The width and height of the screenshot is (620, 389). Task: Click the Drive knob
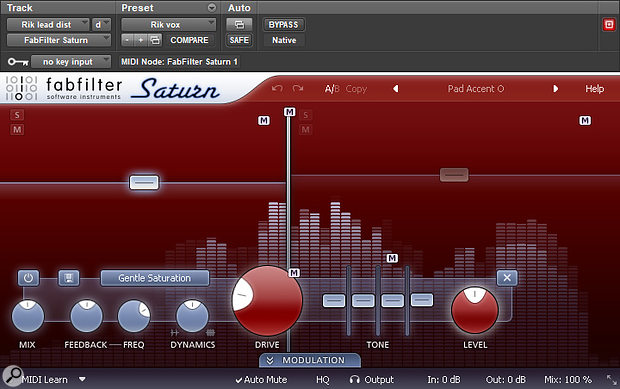[x=267, y=301]
